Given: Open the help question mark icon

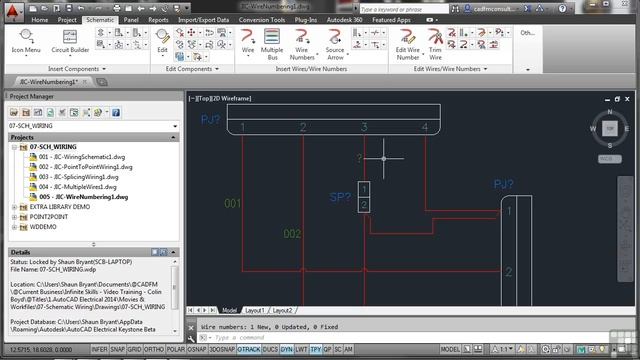Looking at the screenshot, I should [562, 9].
